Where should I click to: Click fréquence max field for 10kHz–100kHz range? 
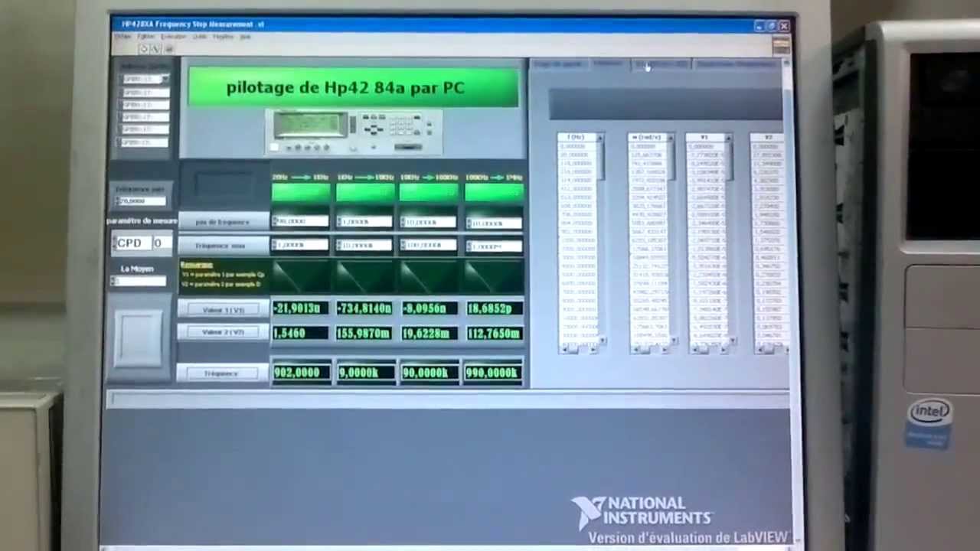tap(429, 246)
